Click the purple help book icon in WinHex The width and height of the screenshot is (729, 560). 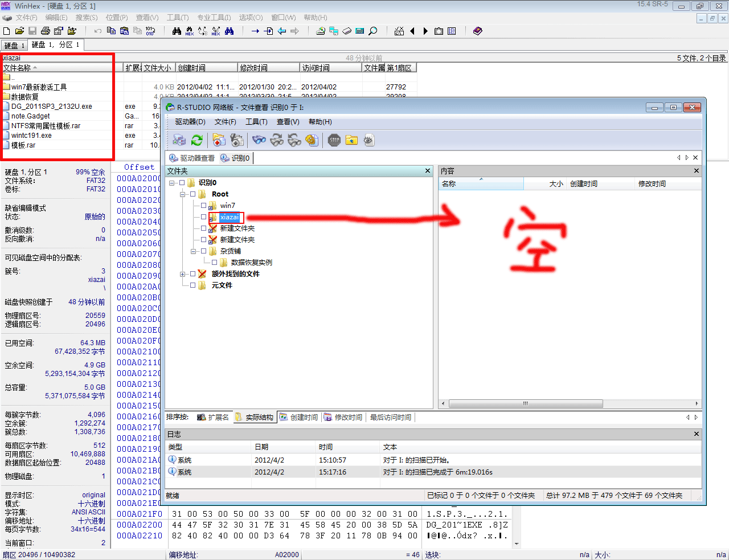pos(478,31)
